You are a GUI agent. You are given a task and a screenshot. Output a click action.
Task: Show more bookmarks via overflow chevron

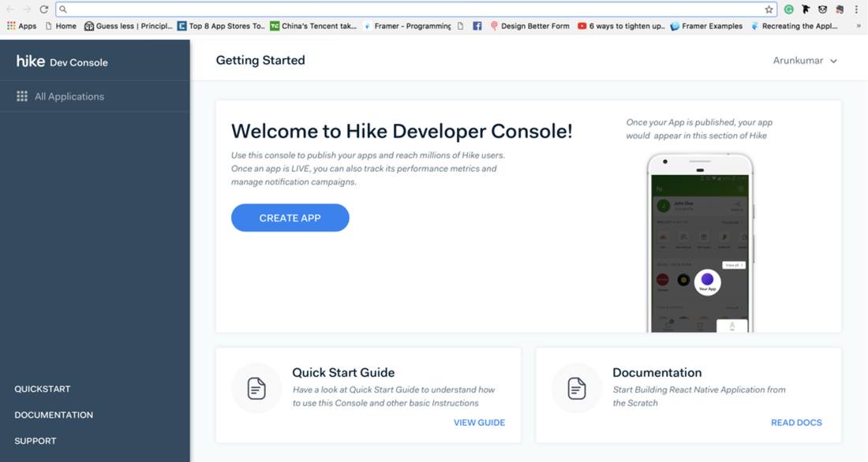(x=859, y=26)
